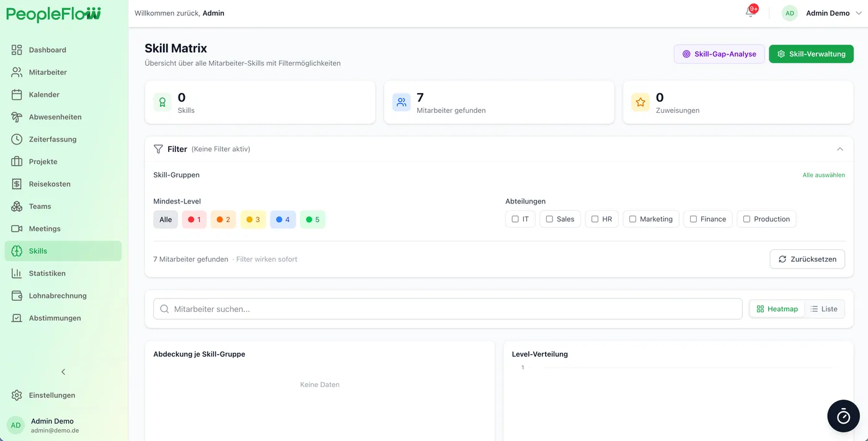
Task: Click the Mitarbeiter gefunden people icon
Action: 402,102
